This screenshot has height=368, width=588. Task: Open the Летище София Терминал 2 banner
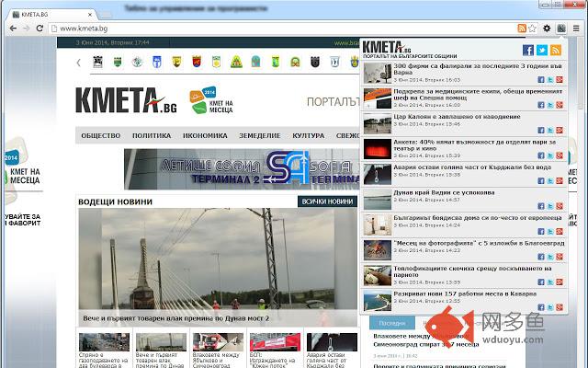[x=242, y=169]
